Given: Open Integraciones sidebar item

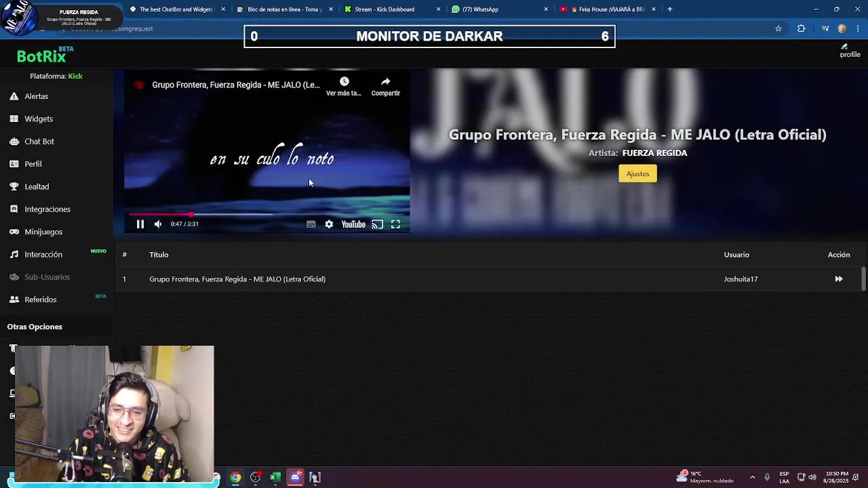Looking at the screenshot, I should [47, 209].
